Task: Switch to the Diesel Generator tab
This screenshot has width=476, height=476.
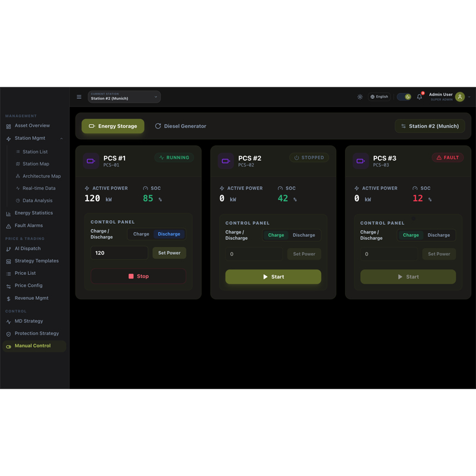Action: click(x=181, y=126)
